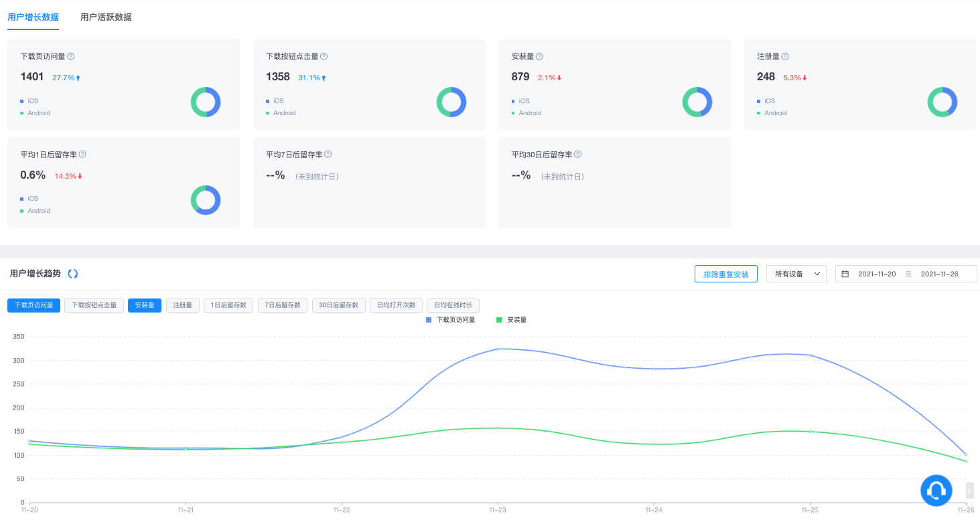
Task: Hide 安装量 series via chart legend
Action: 511,320
